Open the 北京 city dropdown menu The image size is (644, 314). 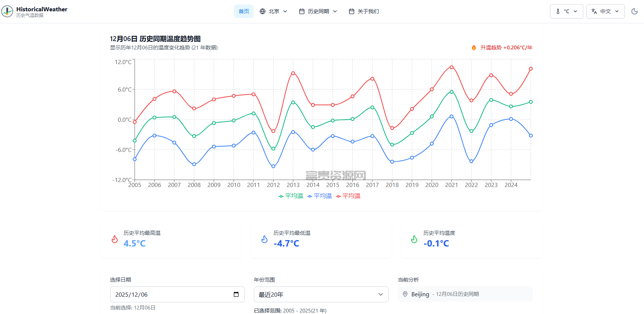[x=274, y=11]
